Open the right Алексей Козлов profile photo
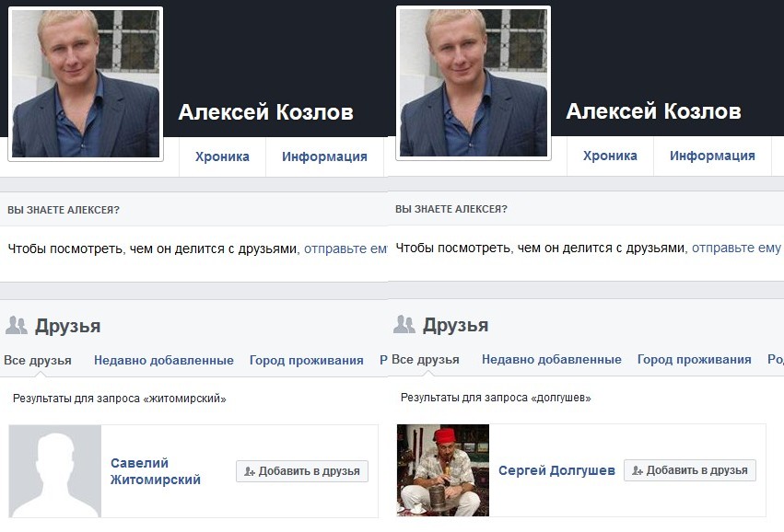Screen dimensions: 784x532 (x=474, y=83)
